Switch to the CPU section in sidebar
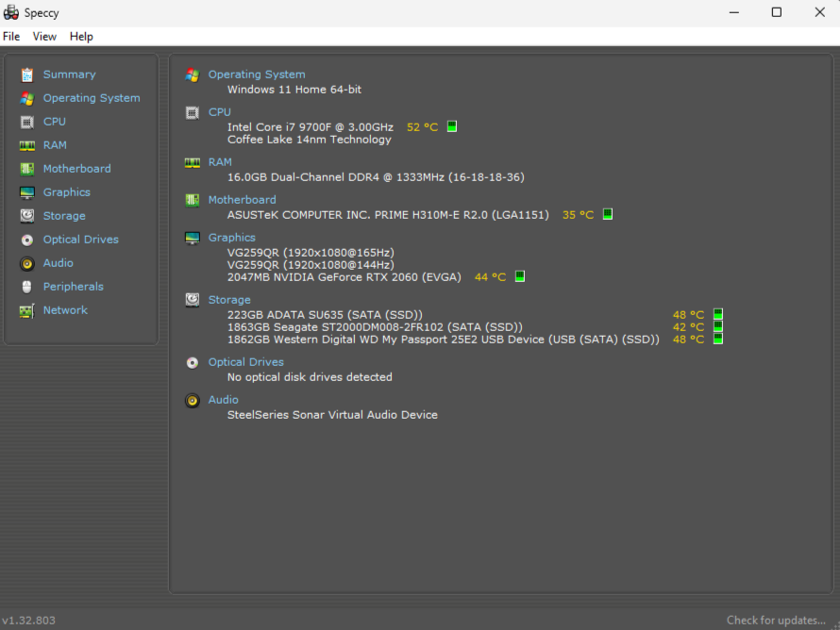This screenshot has height=630, width=840. coord(55,122)
